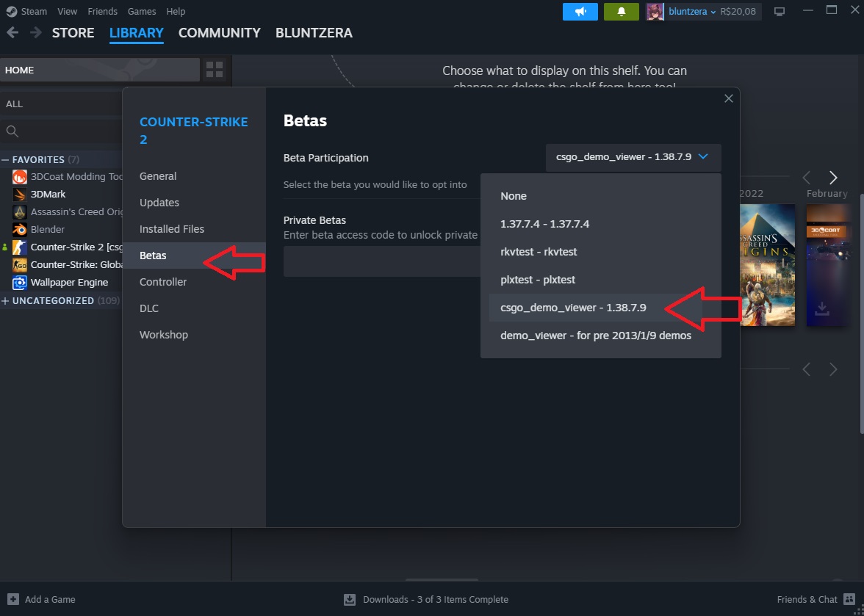Open the Friends menu
Screen dimensions: 864x616
pyautogui.click(x=103, y=11)
